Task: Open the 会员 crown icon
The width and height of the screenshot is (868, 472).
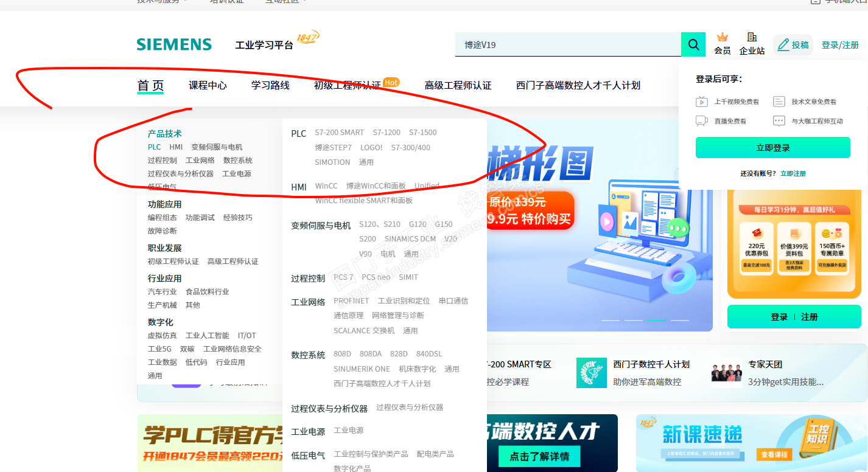Action: [x=723, y=37]
